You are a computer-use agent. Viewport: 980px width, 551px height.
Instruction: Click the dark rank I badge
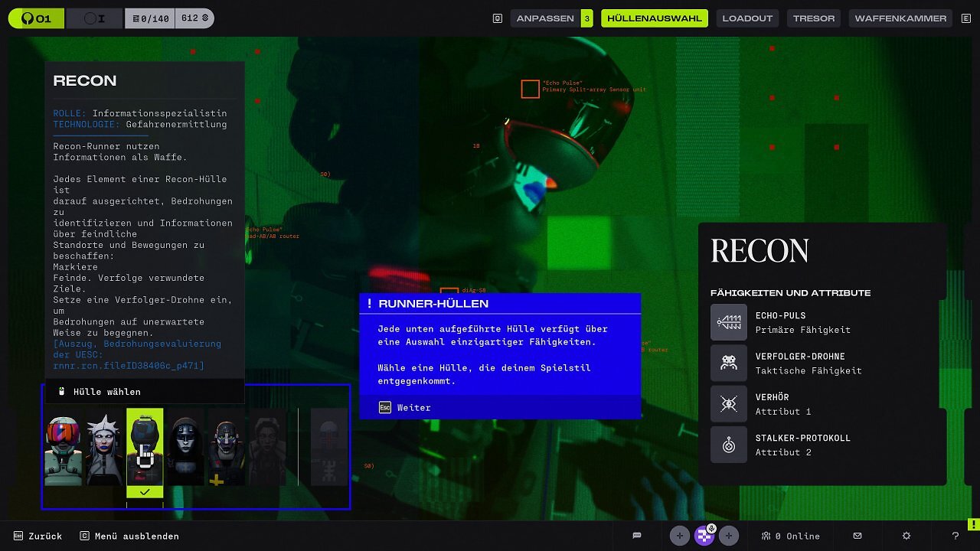(95, 18)
